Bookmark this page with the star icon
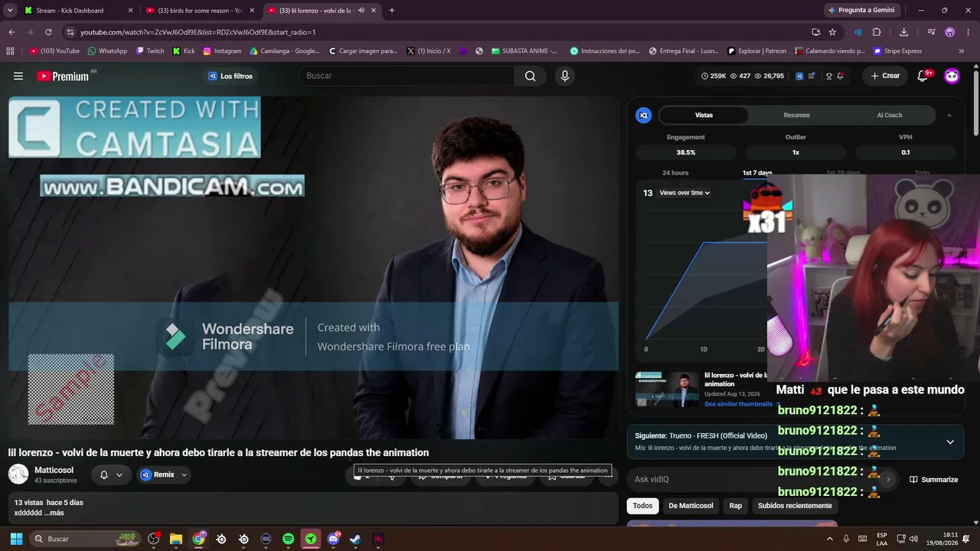This screenshot has width=980, height=551. coord(832,32)
